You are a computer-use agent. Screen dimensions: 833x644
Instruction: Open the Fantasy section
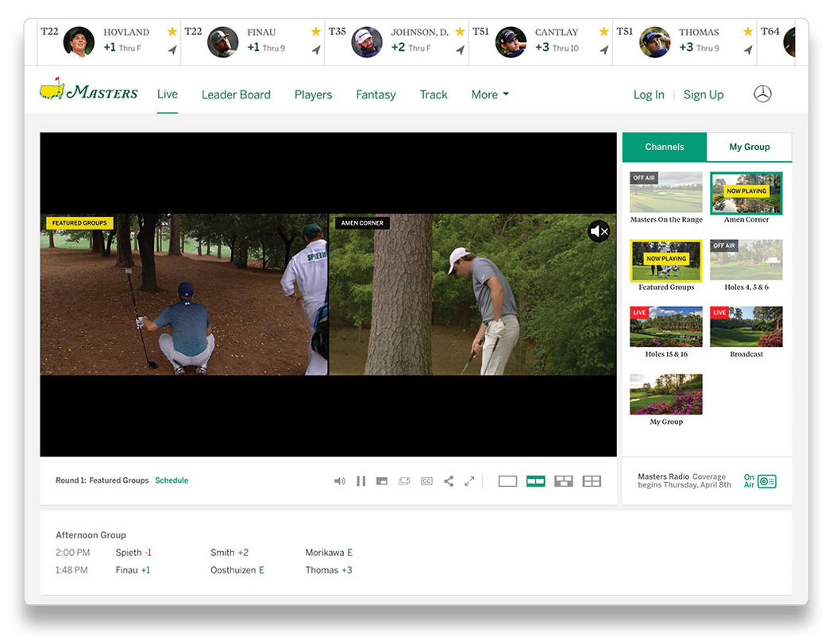click(x=376, y=94)
